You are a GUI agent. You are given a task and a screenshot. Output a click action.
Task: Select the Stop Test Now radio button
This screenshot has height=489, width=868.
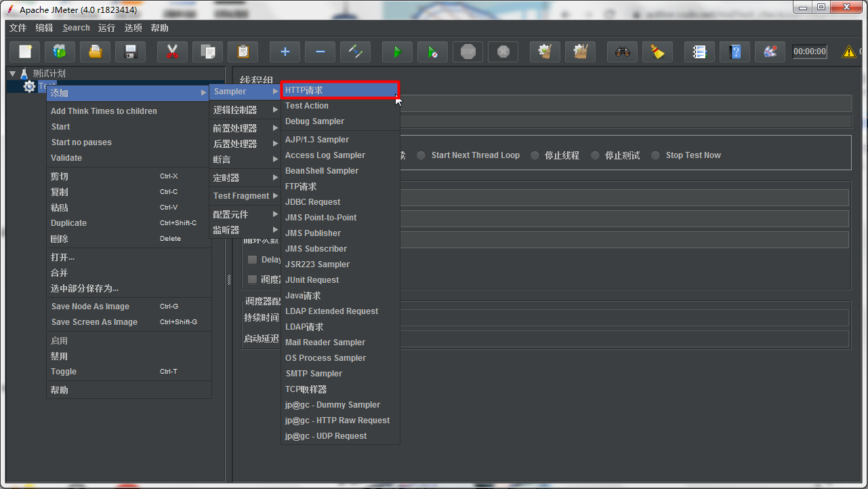[655, 155]
